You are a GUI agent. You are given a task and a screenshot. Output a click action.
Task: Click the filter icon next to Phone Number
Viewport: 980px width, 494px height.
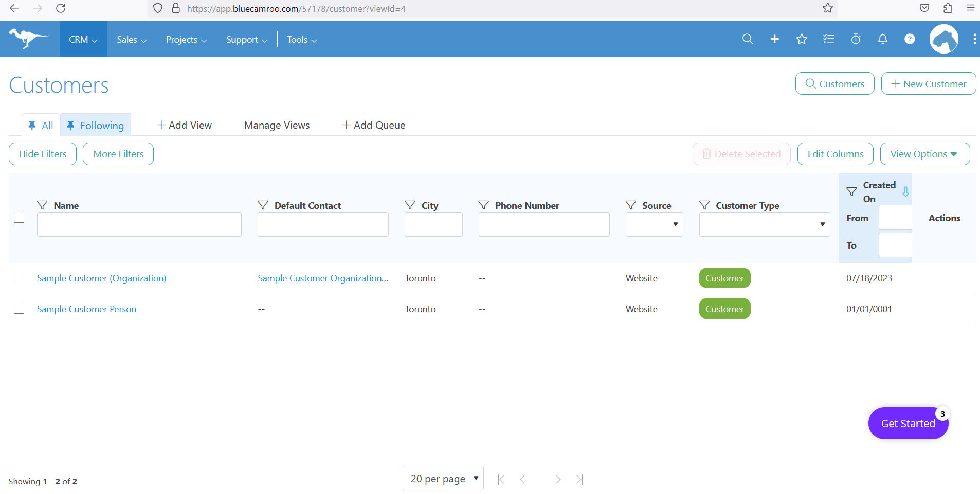pos(484,205)
